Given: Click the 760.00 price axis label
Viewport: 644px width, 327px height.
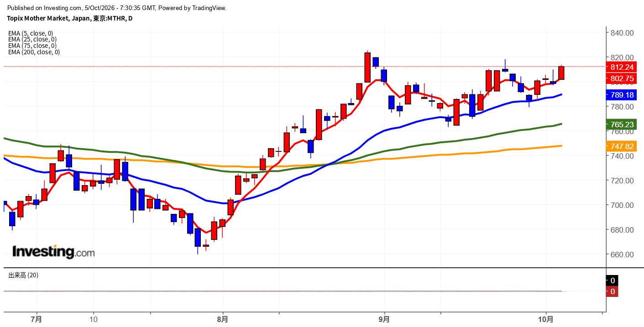Looking at the screenshot, I should [x=622, y=131].
